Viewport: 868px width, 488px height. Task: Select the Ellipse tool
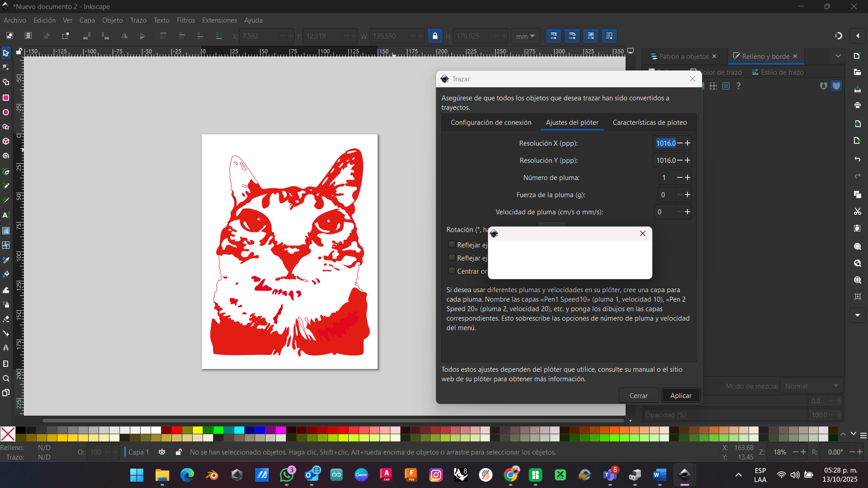(x=6, y=112)
